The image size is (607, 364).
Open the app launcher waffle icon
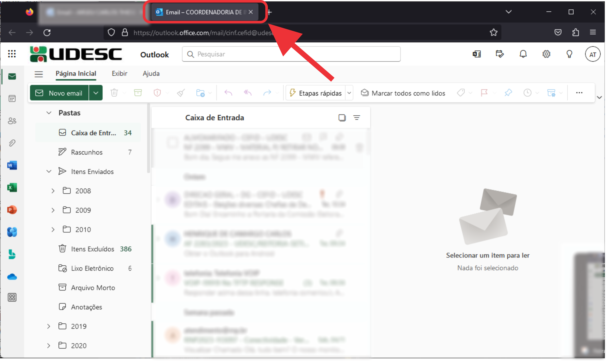12,54
